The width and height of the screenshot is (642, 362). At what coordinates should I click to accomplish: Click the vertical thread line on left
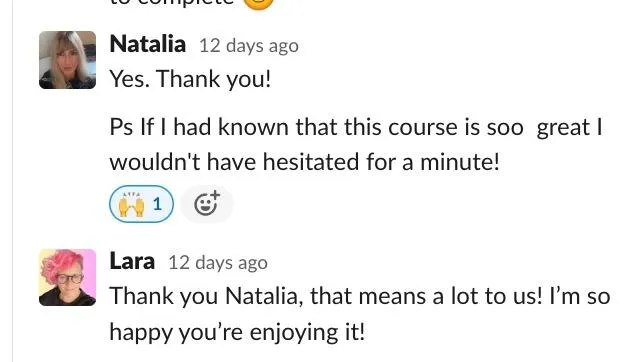tap(12, 181)
